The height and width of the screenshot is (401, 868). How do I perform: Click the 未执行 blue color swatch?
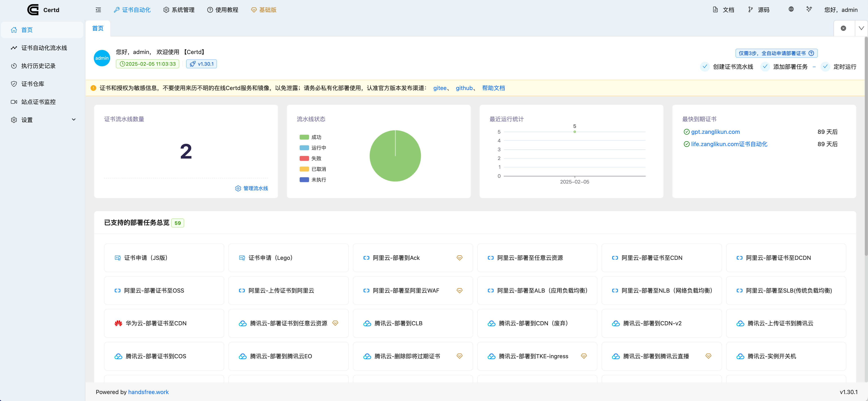304,179
